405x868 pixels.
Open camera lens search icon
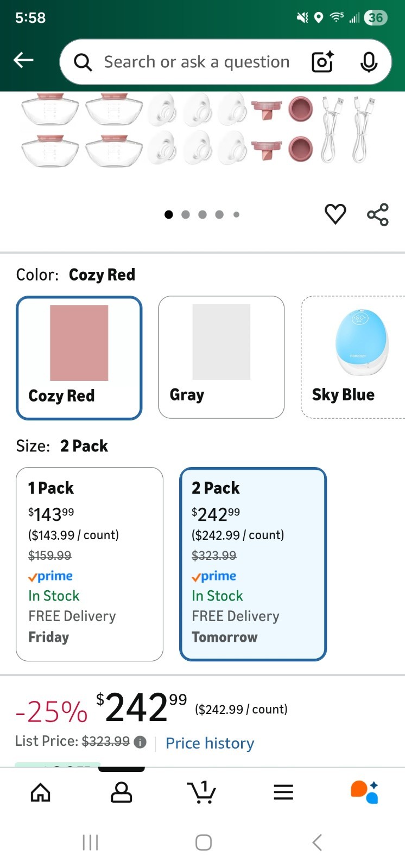[322, 62]
